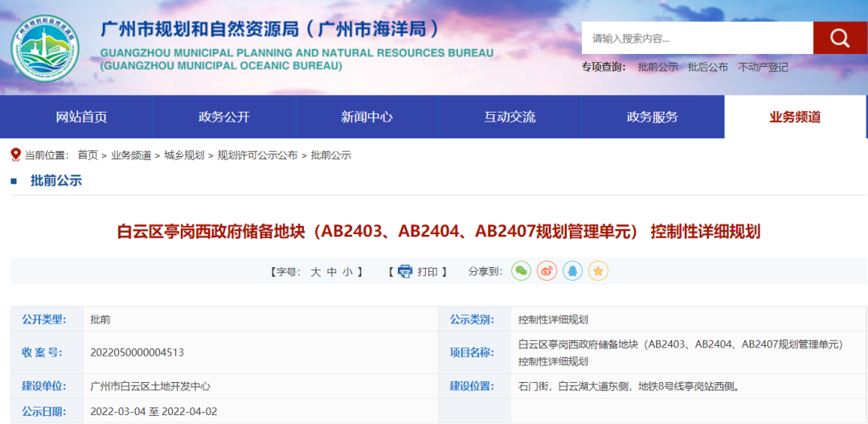Share via the yellow star Qzone icon
Viewport: 868px width, 424px height.
pos(599,271)
